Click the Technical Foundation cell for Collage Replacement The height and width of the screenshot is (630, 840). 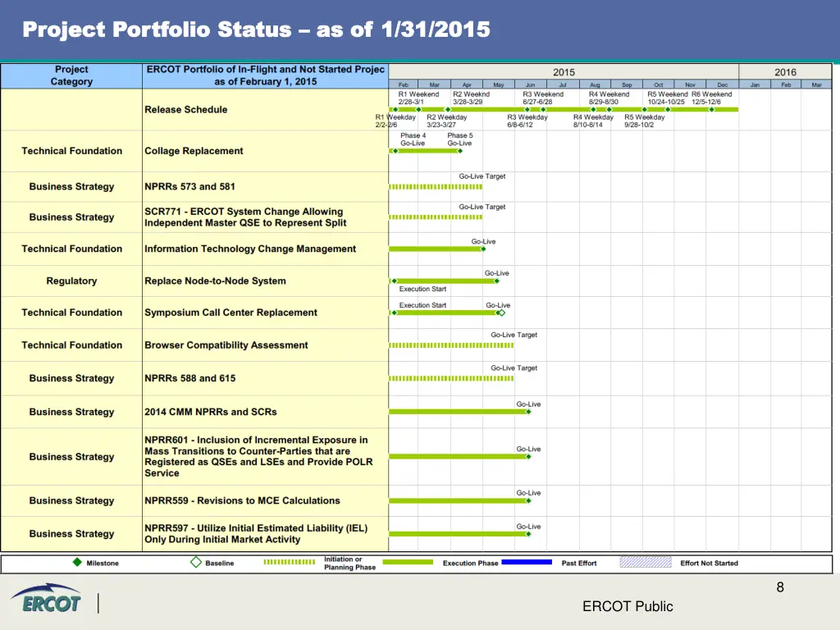pos(71,151)
